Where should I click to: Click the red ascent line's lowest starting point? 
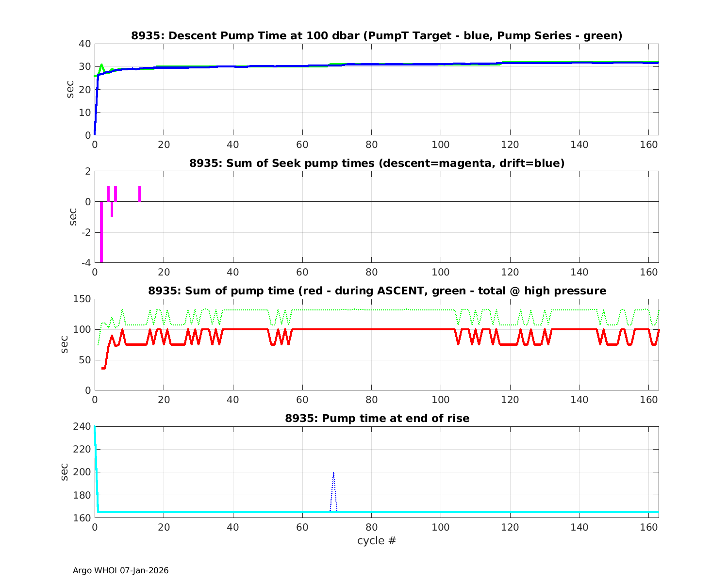[103, 368]
